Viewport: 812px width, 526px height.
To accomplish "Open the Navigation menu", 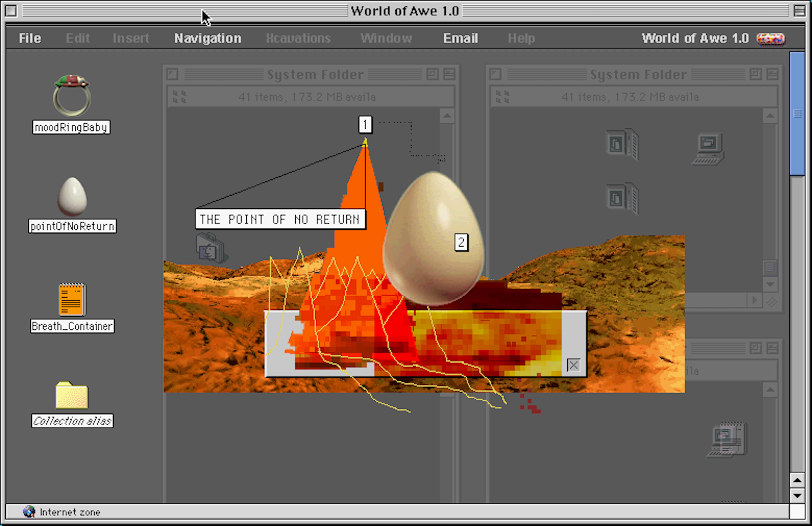I will (x=207, y=38).
